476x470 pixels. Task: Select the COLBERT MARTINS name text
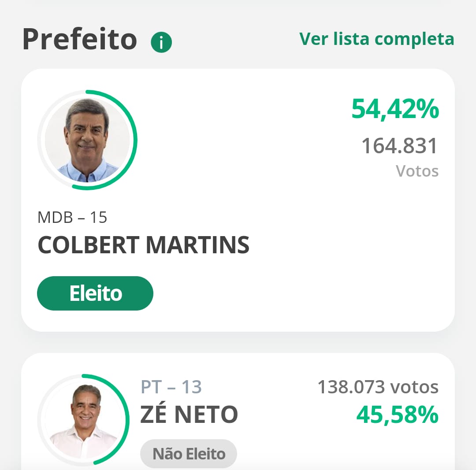143,245
